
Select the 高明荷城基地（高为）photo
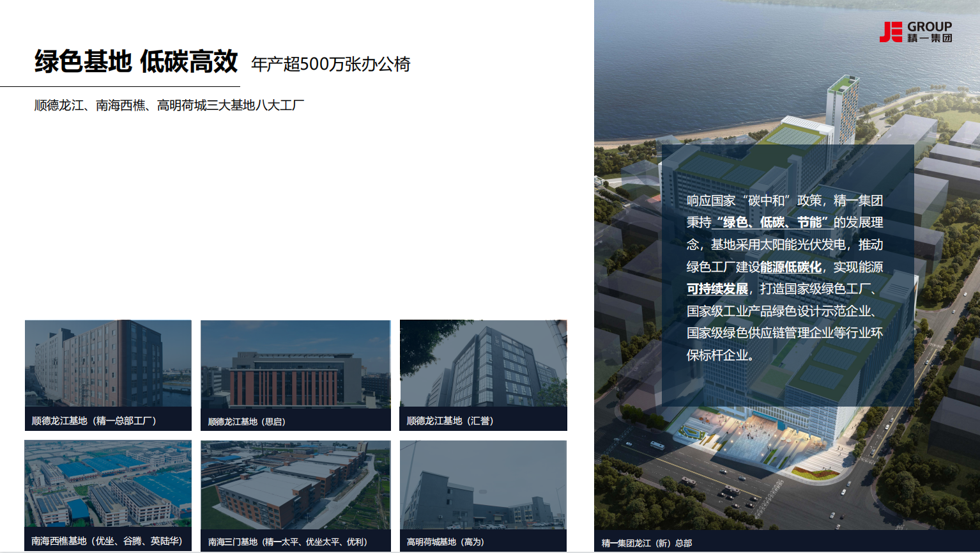click(483, 485)
